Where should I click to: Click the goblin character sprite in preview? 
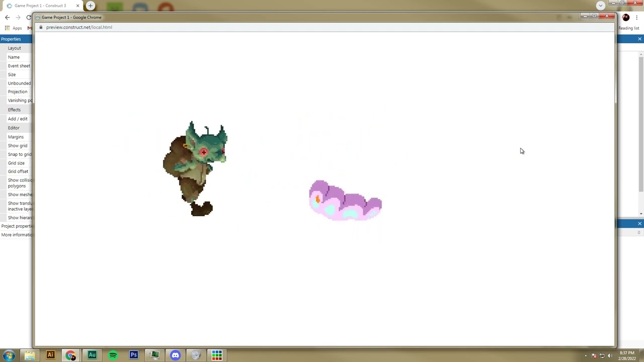tap(196, 168)
